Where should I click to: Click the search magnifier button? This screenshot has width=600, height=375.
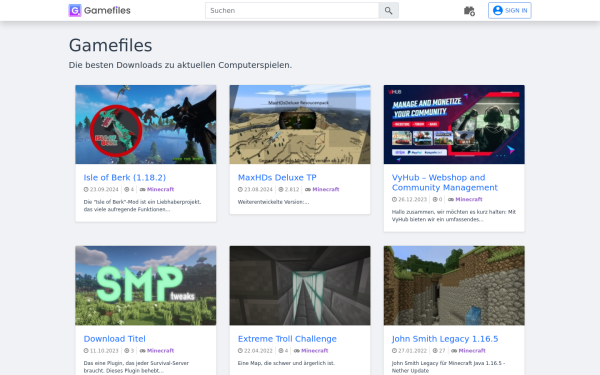388,11
